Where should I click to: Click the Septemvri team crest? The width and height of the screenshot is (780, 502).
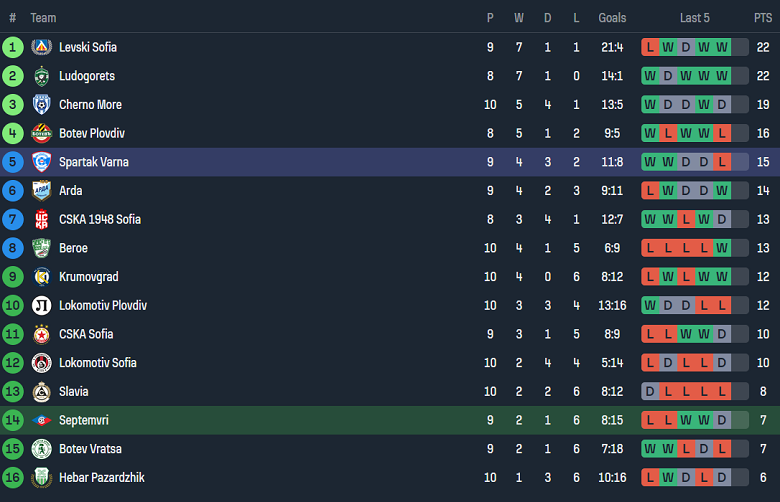click(x=41, y=421)
